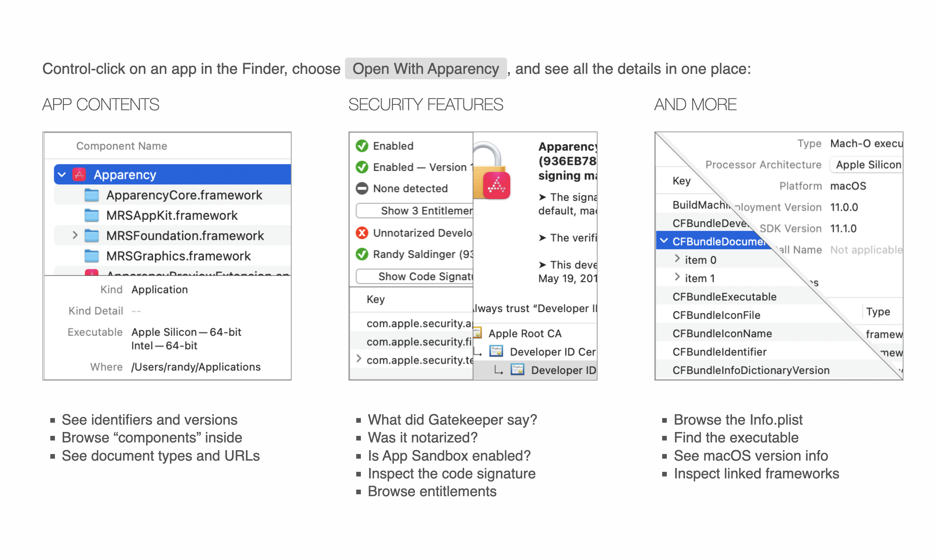Image resolution: width=936 pixels, height=560 pixels.
Task: Click the folder icon beside ApparencyCore.framework
Action: point(91,195)
